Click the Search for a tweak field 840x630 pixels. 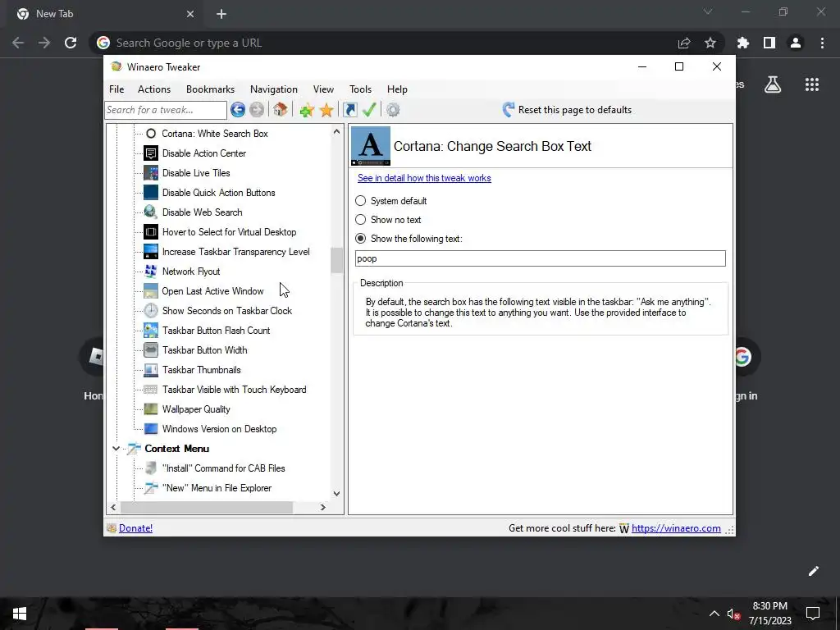pos(166,110)
